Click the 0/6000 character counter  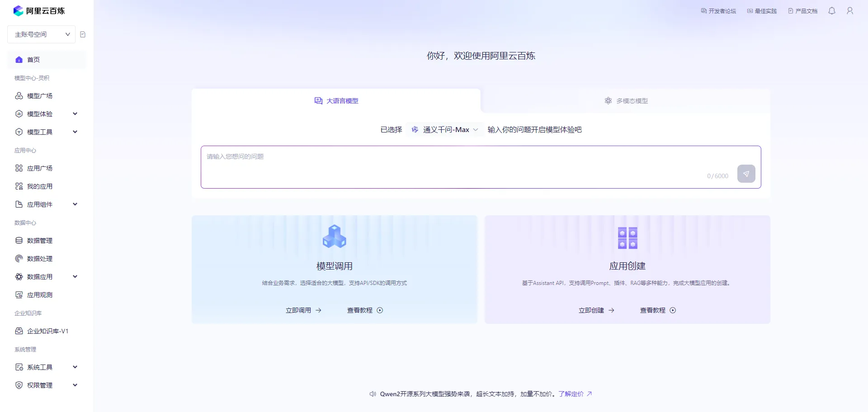pos(718,176)
